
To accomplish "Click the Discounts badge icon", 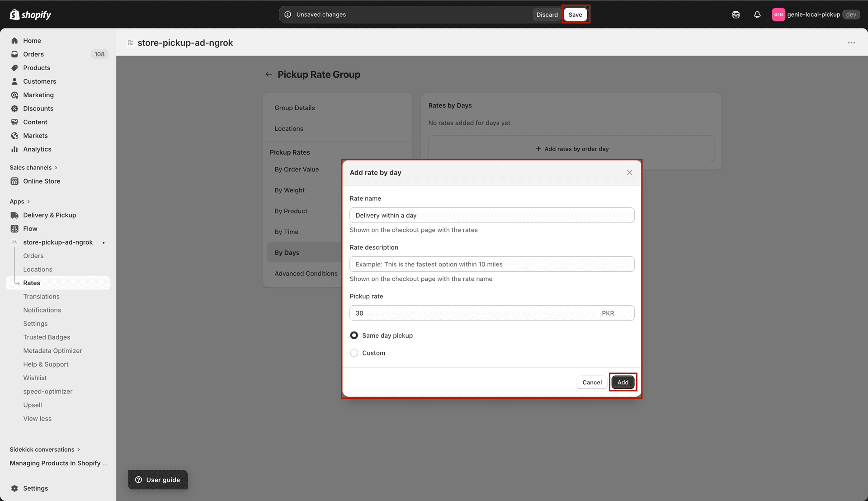I will coord(14,109).
